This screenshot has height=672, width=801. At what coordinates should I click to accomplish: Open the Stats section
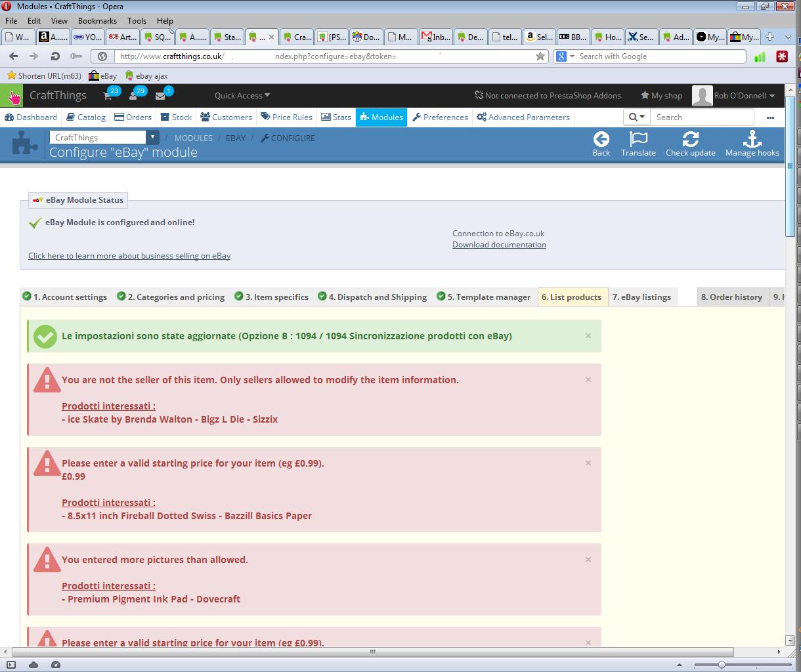tap(336, 117)
